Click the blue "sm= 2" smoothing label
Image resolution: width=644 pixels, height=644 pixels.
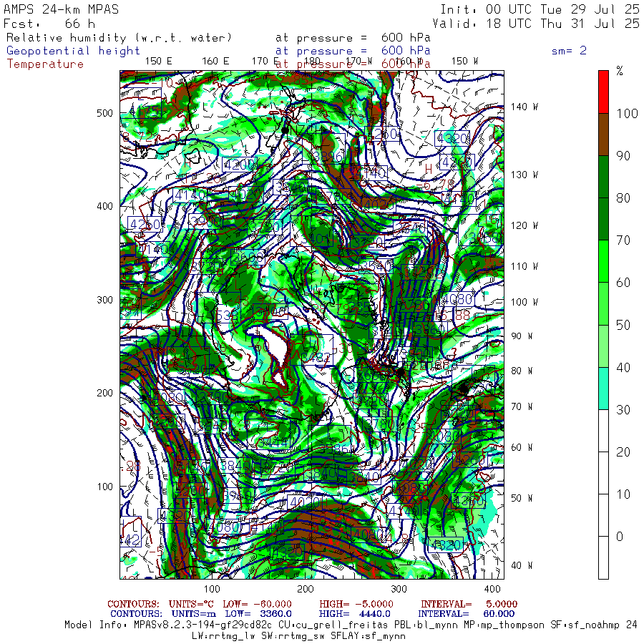pyautogui.click(x=569, y=51)
